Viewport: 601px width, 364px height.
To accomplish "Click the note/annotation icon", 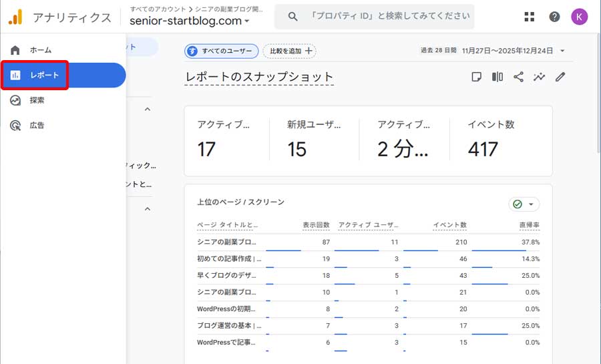I will pyautogui.click(x=476, y=77).
